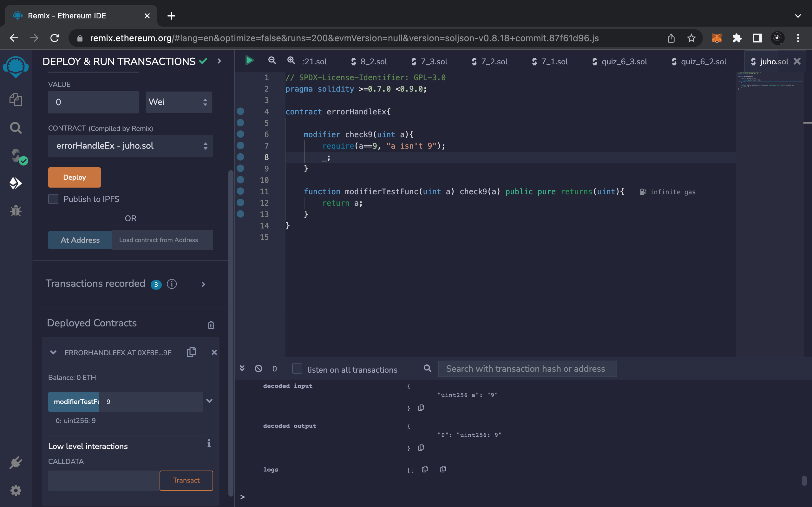Viewport: 812px width, 507px height.
Task: Click the transaction hash search field
Action: (527, 369)
